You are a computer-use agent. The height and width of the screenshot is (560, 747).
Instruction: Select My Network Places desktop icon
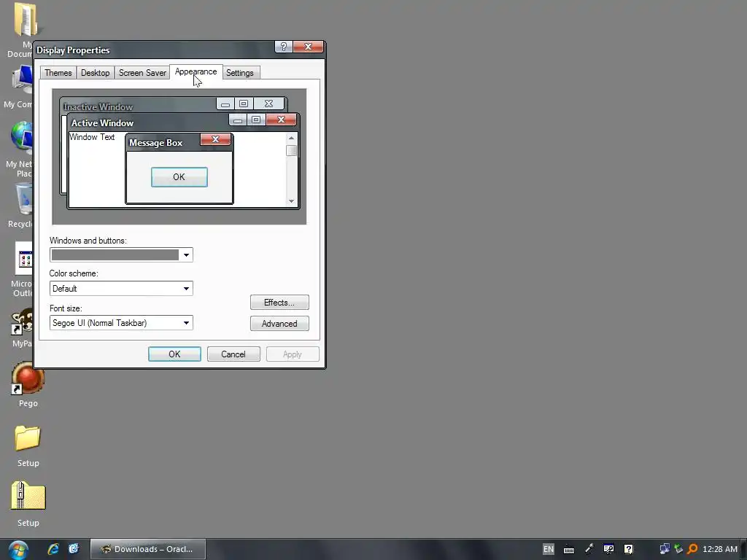(20, 149)
